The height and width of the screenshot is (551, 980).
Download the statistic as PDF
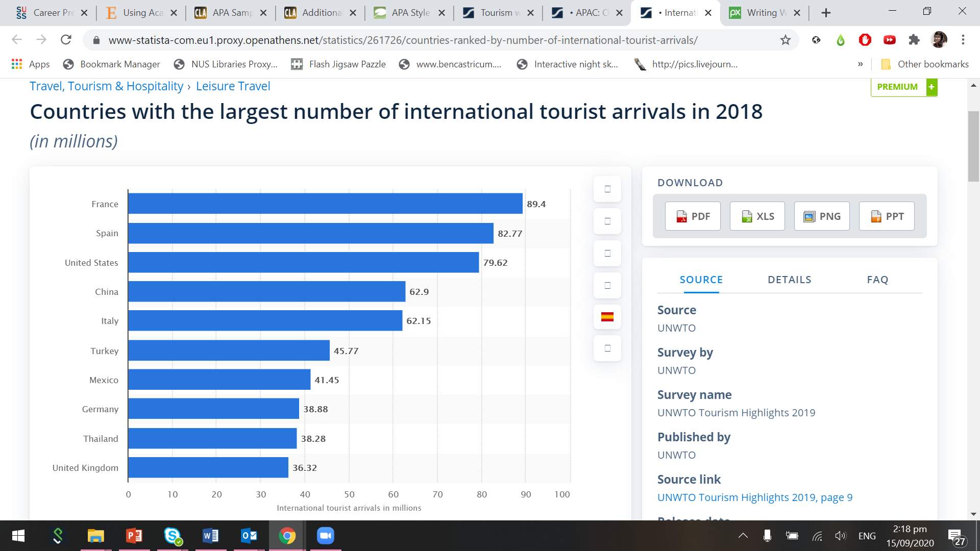point(693,216)
